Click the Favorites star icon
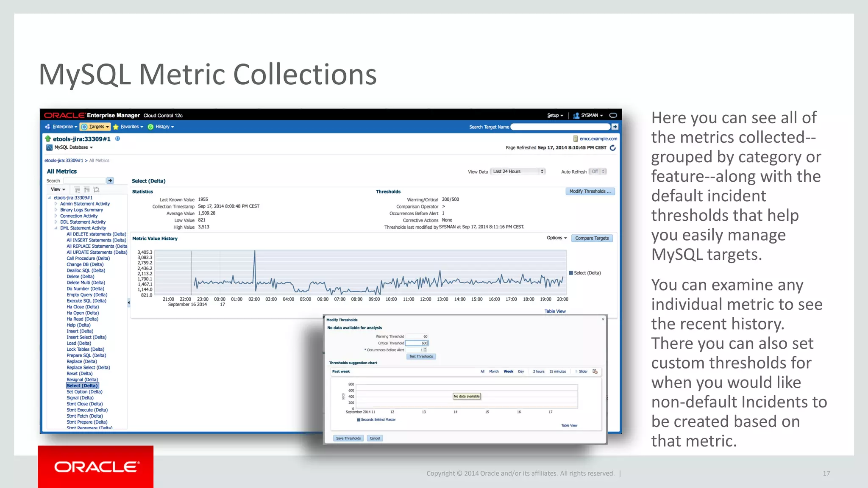The image size is (868, 488). pyautogui.click(x=116, y=127)
